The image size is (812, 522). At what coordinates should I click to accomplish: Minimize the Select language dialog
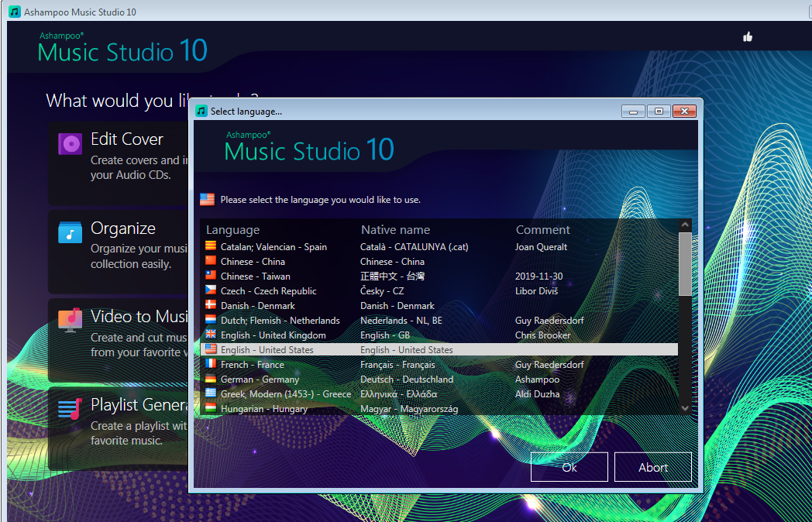(x=633, y=111)
